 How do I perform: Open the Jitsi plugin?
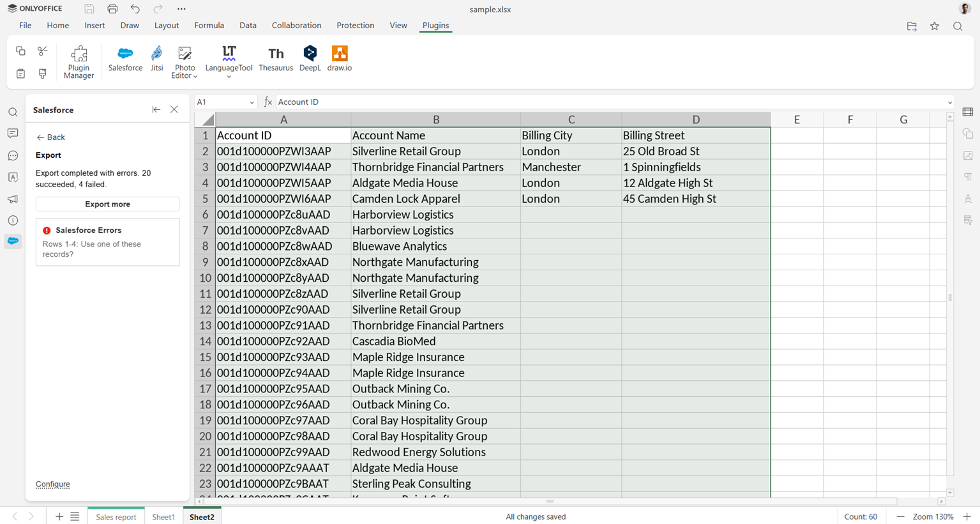(x=157, y=59)
